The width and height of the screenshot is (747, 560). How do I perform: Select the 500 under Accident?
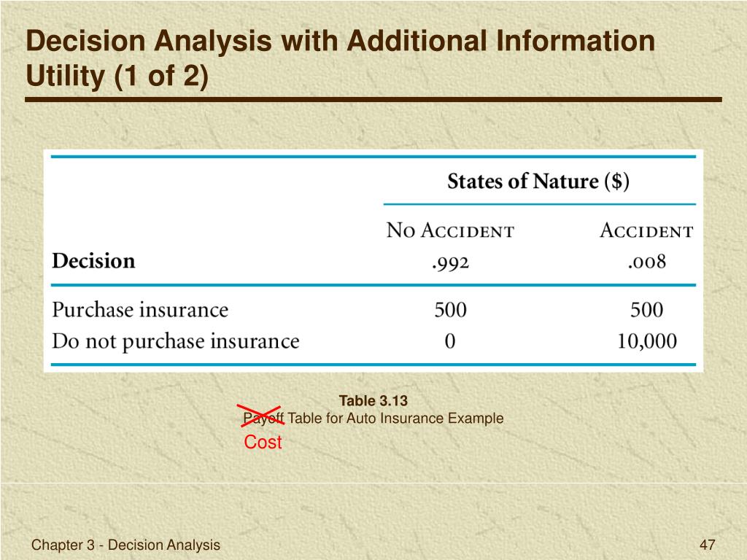click(x=647, y=310)
